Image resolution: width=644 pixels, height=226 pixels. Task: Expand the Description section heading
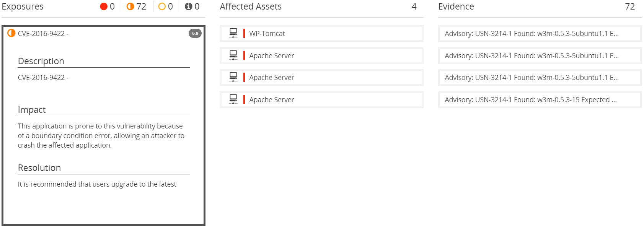pyautogui.click(x=41, y=61)
